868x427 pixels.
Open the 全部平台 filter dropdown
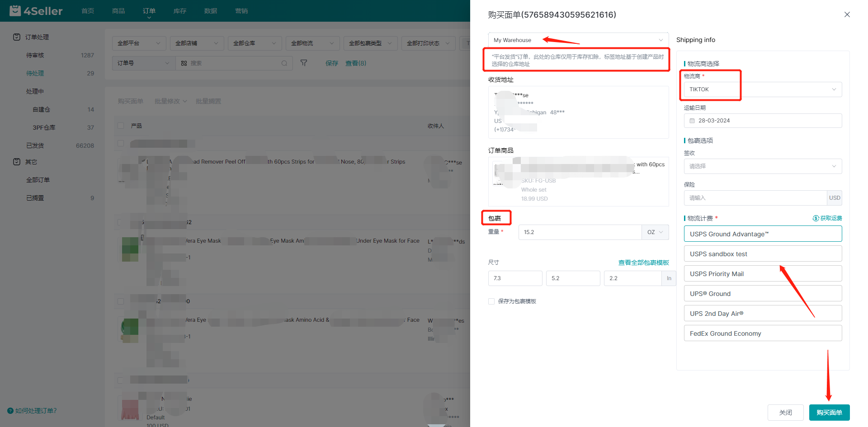[x=139, y=43]
